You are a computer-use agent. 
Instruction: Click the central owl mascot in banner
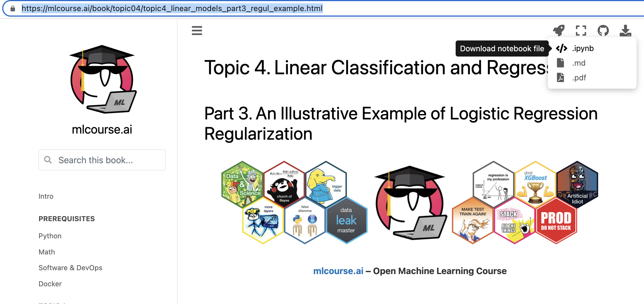410,203
